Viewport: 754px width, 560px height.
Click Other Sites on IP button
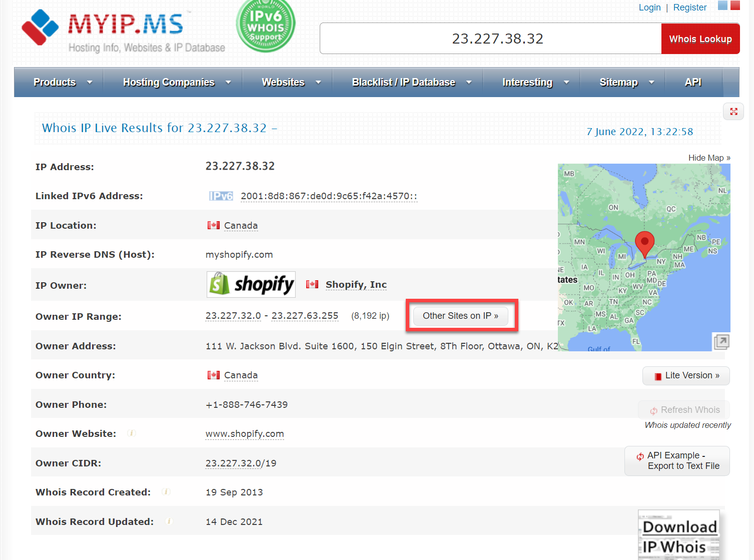[x=460, y=316]
